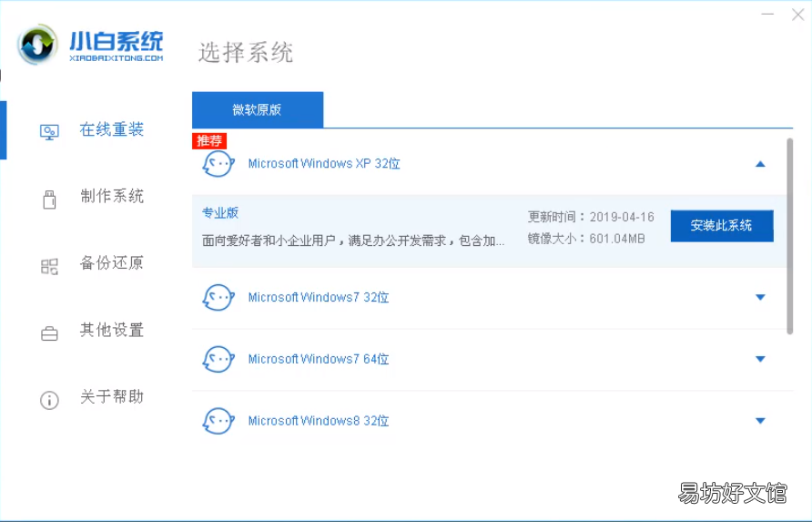
Task: Click the 面向爱好者和小企业用户 description text
Action: tap(353, 241)
